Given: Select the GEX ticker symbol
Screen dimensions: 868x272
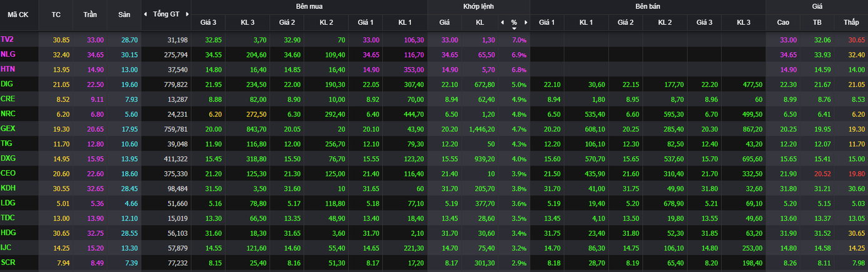Looking at the screenshot, I should pyautogui.click(x=8, y=128).
